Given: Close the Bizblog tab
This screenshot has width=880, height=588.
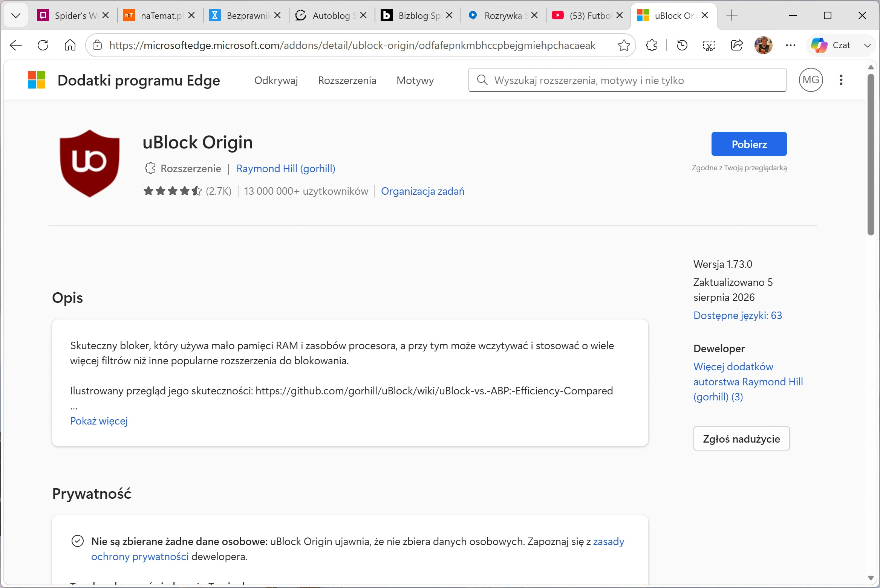Looking at the screenshot, I should pos(449,15).
